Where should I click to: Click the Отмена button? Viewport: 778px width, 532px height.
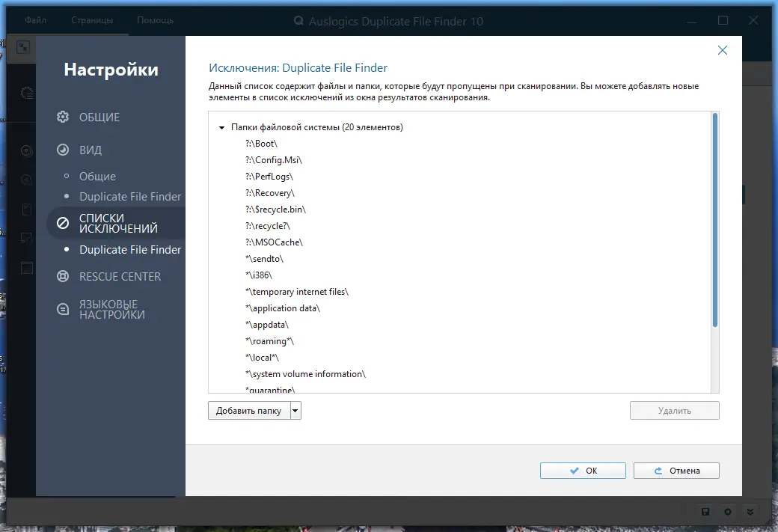pos(676,471)
